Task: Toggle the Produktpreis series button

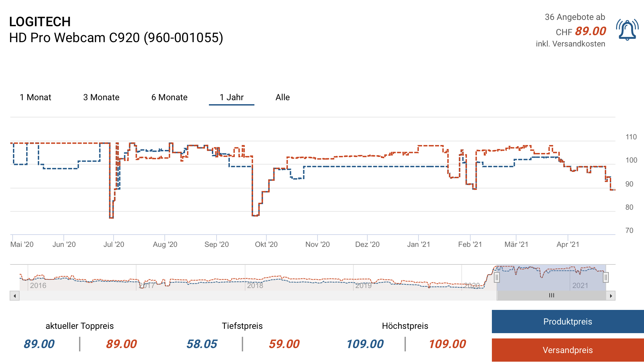Action: pyautogui.click(x=568, y=322)
